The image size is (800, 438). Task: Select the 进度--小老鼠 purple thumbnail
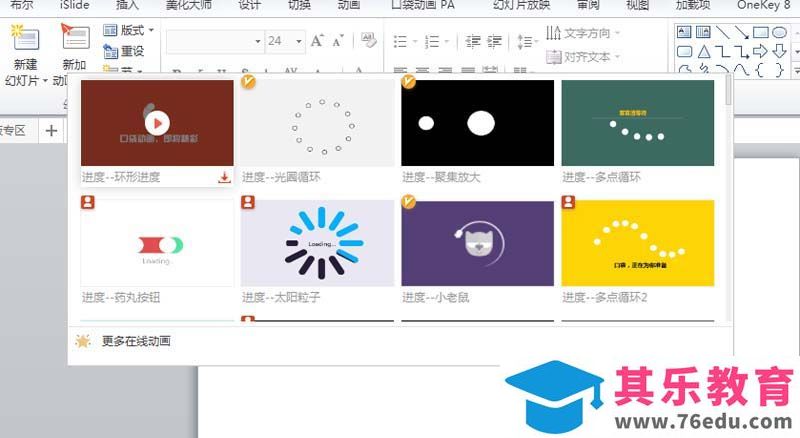tap(478, 243)
